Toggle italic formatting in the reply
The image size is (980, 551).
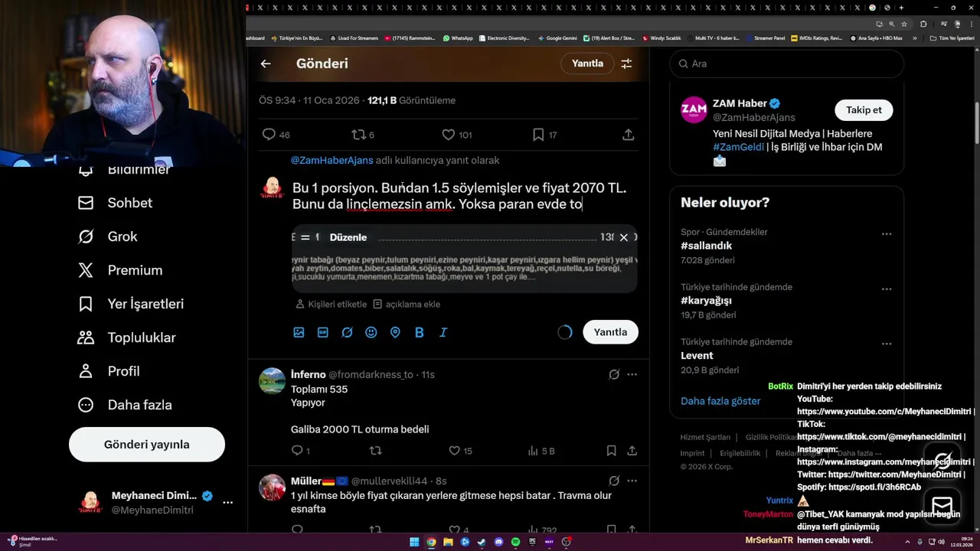pyautogui.click(x=443, y=332)
